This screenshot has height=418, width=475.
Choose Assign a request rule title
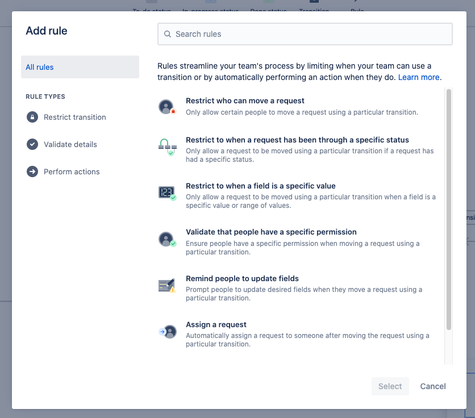[216, 324]
